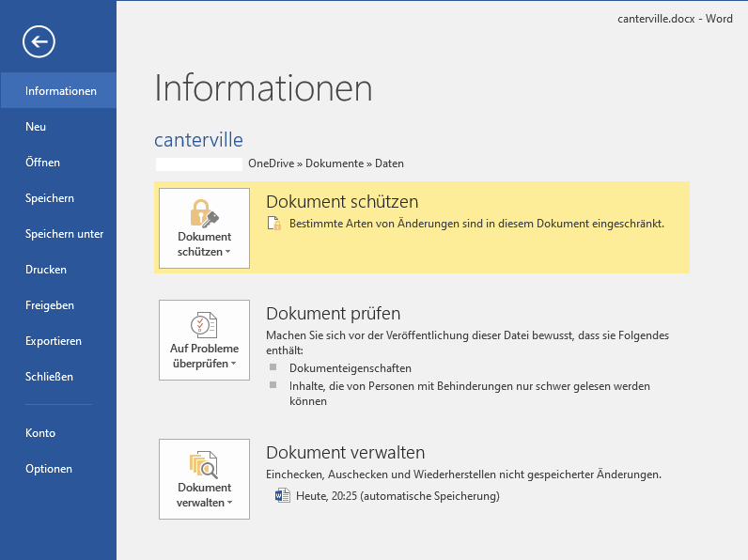This screenshot has height=560, width=748.
Task: Open the autosaved version from Heute, 20:25
Action: (x=397, y=496)
